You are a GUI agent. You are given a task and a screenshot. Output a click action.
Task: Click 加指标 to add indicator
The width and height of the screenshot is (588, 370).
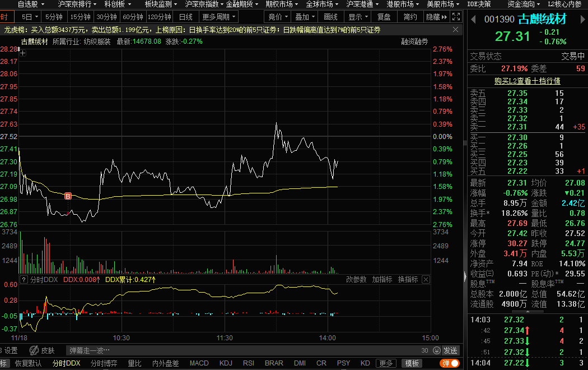[382, 280]
